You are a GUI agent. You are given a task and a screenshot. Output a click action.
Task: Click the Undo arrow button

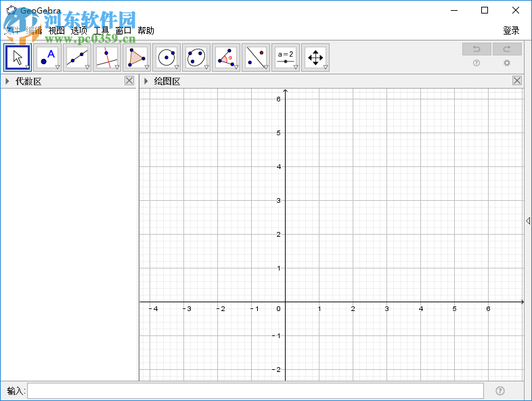476,49
